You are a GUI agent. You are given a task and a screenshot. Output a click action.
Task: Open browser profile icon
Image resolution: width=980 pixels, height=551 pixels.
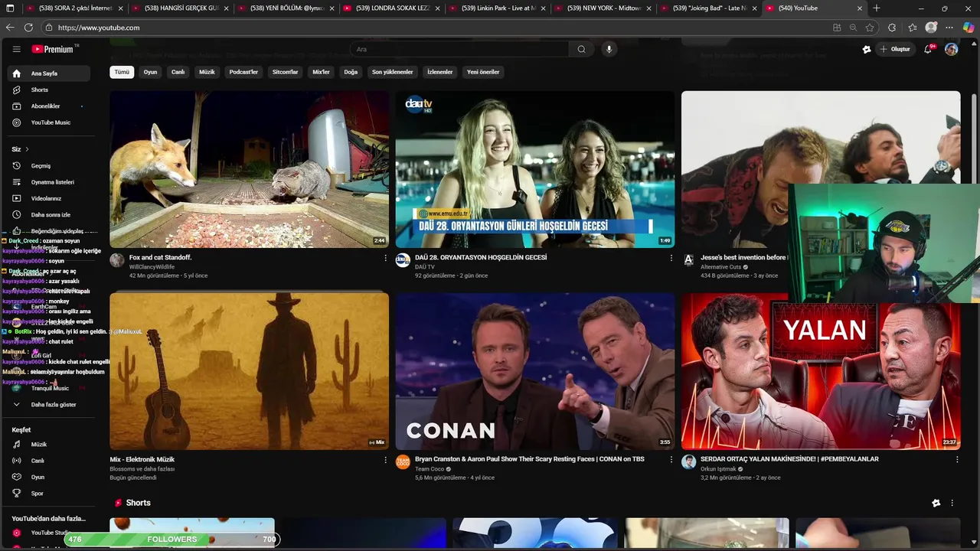[931, 28]
